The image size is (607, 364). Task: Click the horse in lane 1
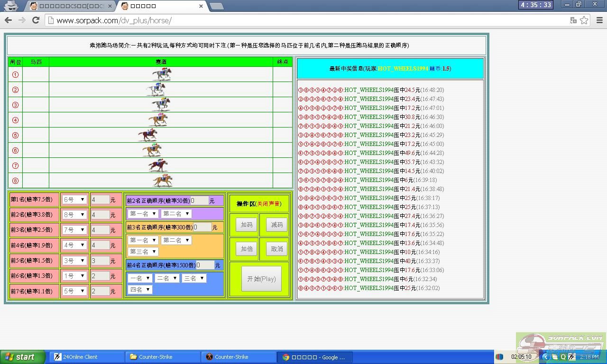pyautogui.click(x=162, y=74)
